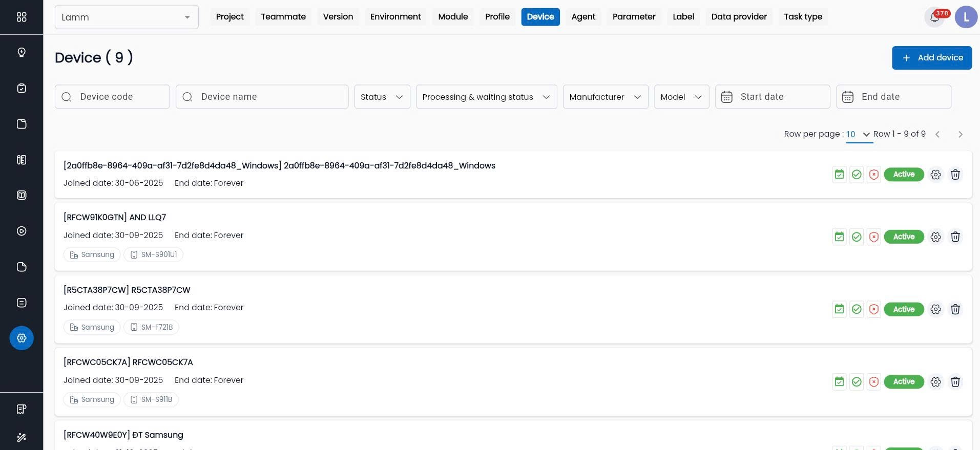Expand the Status filter dropdown
This screenshot has height=450, width=980.
(382, 97)
